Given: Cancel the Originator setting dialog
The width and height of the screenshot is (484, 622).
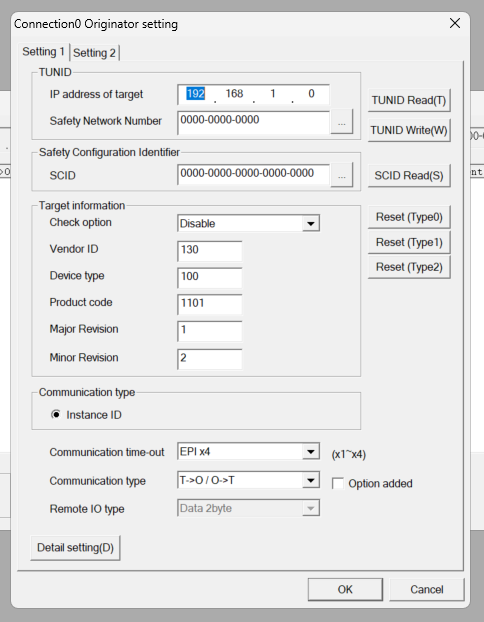Looking at the screenshot, I should click(426, 589).
